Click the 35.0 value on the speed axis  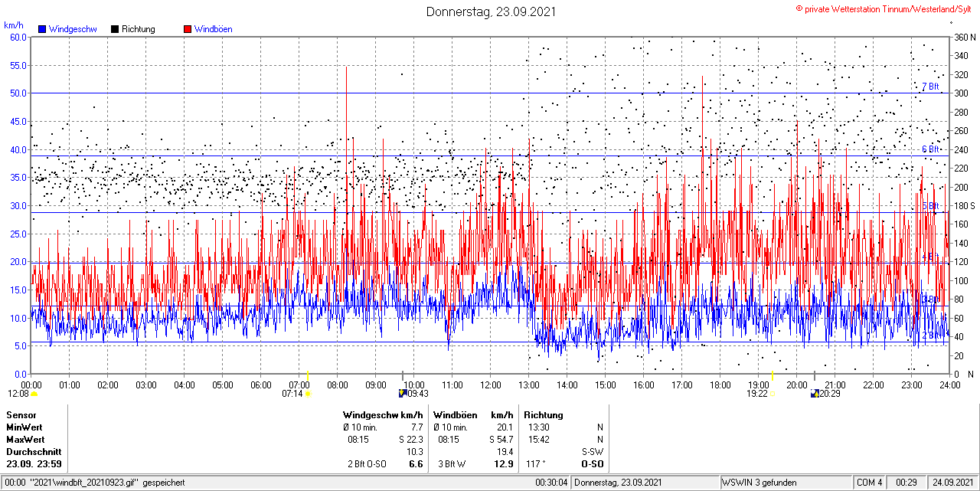(x=19, y=177)
